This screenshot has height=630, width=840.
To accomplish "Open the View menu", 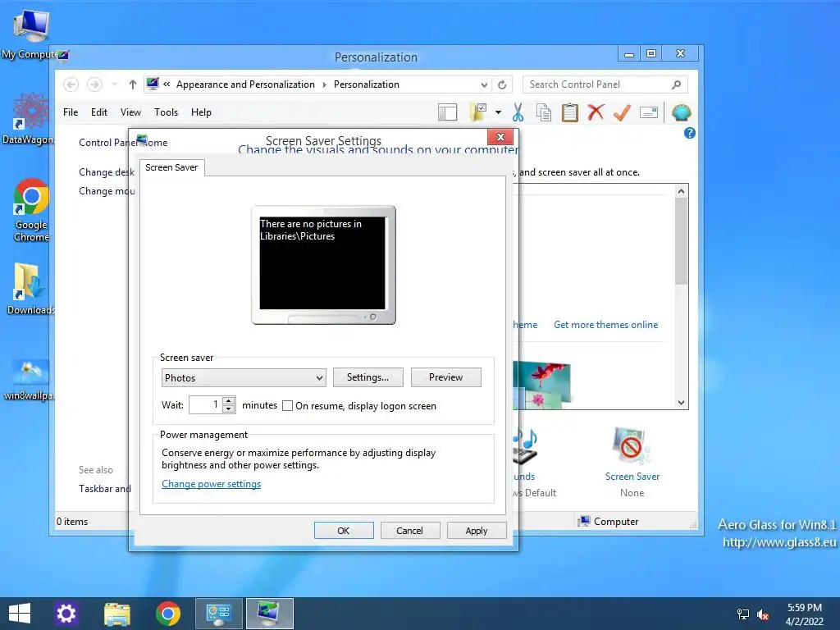I will pyautogui.click(x=130, y=112).
